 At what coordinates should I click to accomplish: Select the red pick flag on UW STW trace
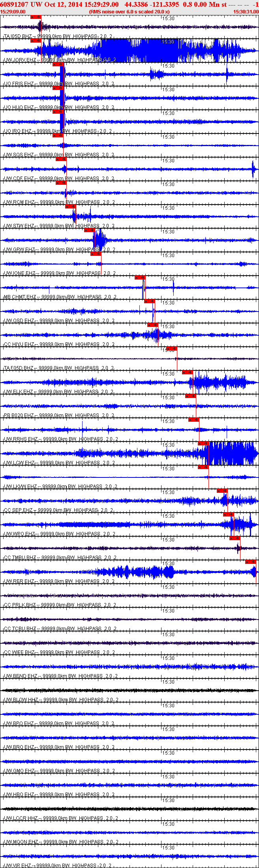tap(70, 207)
